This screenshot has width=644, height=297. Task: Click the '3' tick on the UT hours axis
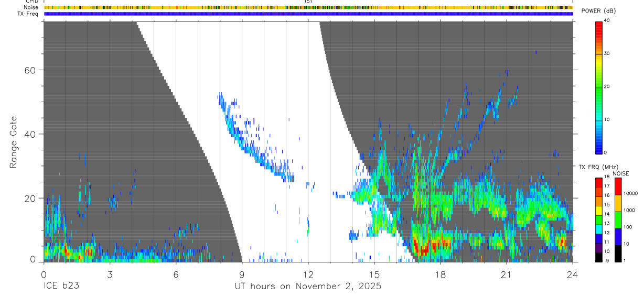coord(110,274)
